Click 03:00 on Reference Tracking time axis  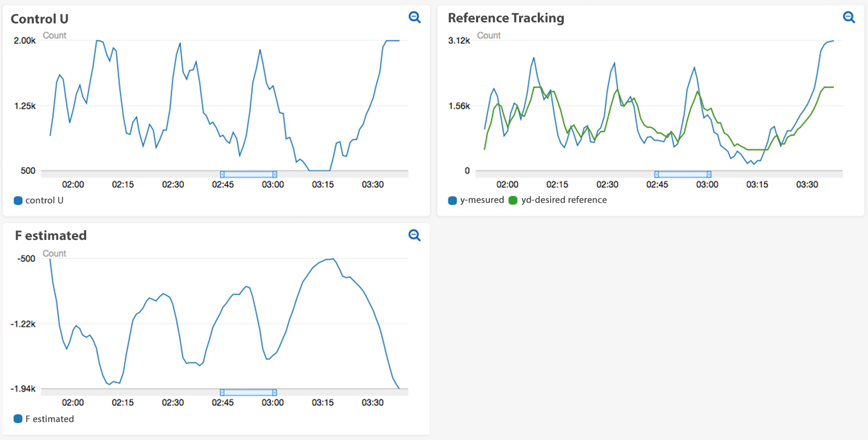[x=707, y=185]
